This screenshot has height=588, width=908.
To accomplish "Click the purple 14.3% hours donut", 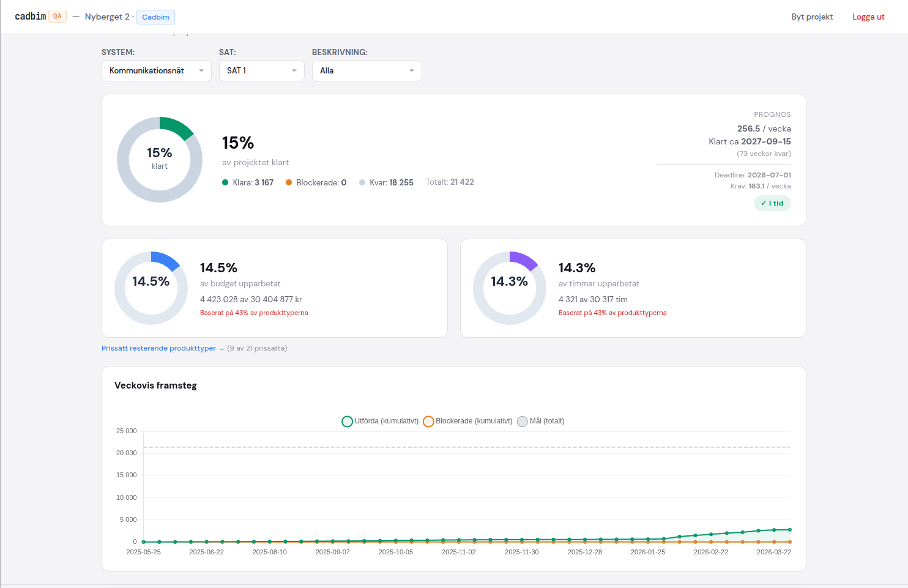I will (510, 288).
